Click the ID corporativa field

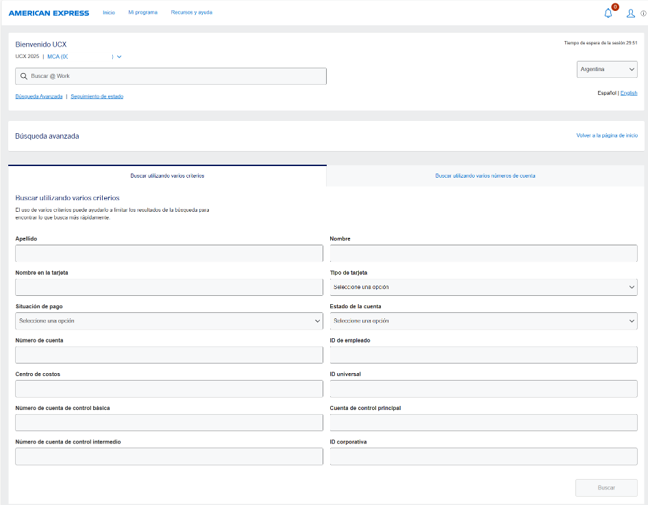point(484,456)
